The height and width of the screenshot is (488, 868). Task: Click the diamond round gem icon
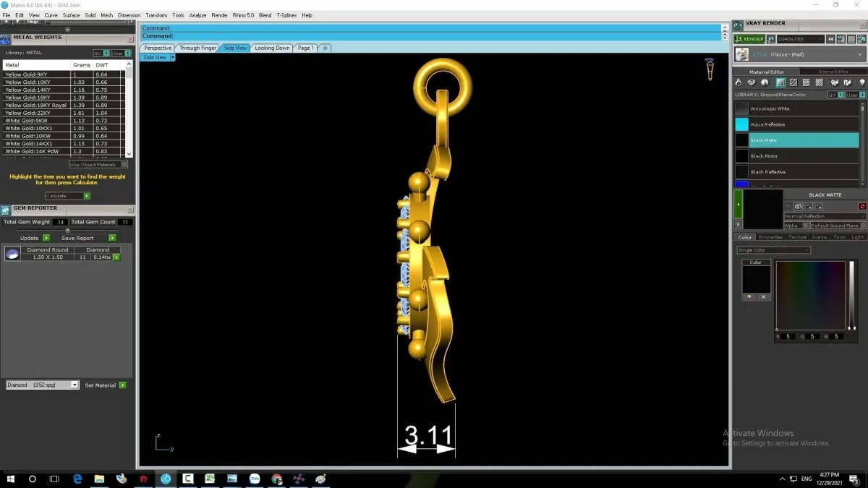[12, 253]
